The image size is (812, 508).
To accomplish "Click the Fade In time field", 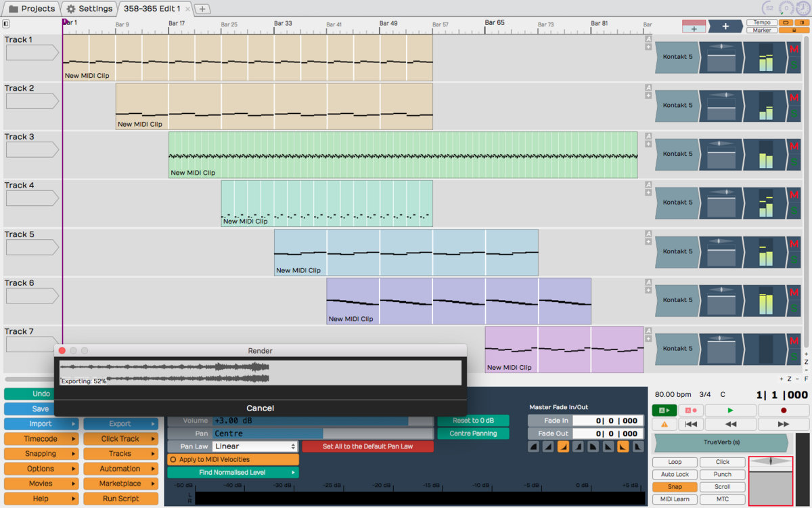I will [x=608, y=421].
